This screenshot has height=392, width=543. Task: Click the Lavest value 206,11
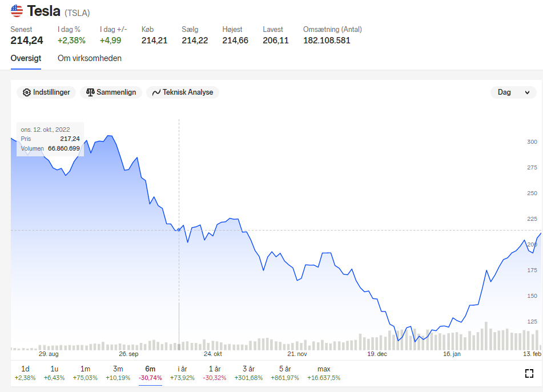click(x=276, y=41)
